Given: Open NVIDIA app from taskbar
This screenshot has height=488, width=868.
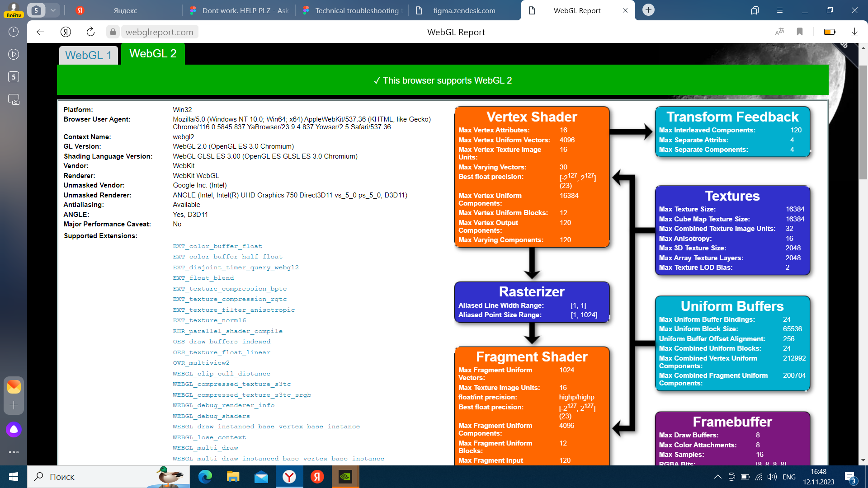Looking at the screenshot, I should [345, 477].
